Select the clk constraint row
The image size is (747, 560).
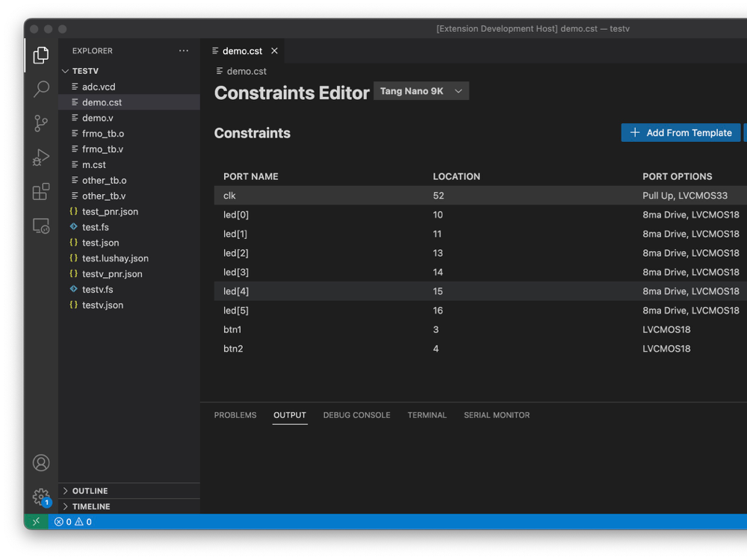point(480,195)
